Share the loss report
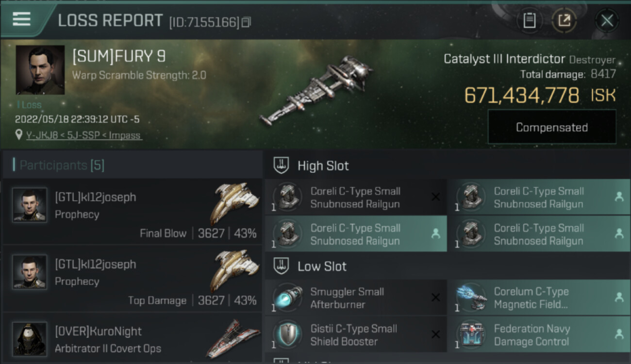 (564, 20)
